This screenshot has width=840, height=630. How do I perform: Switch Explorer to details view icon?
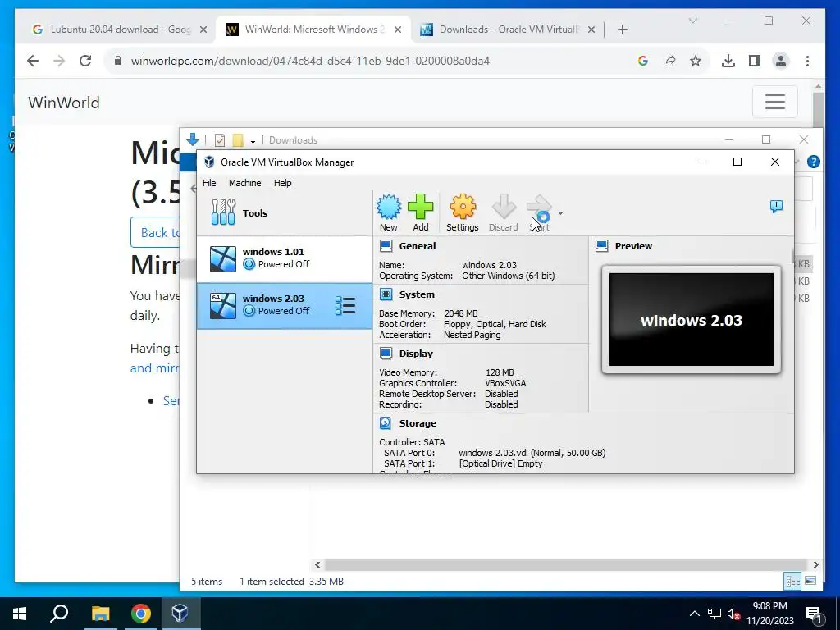click(x=792, y=581)
